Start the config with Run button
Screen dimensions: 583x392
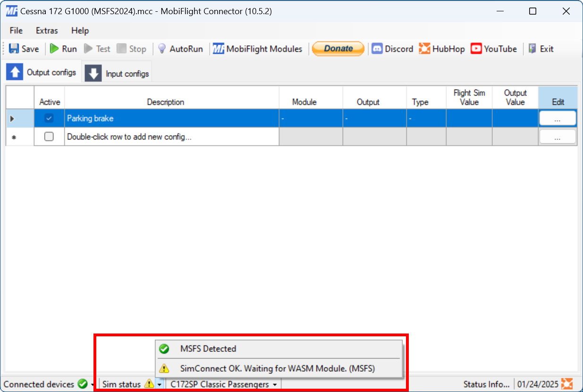[63, 49]
